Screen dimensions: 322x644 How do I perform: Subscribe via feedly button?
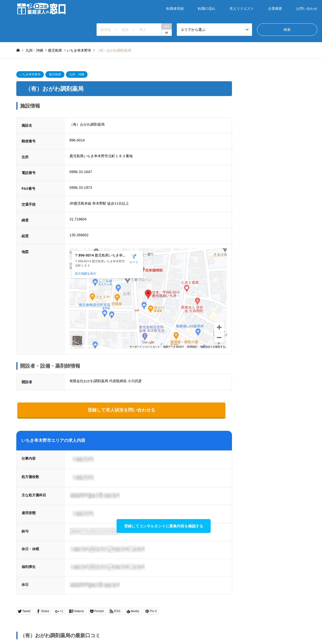(x=133, y=611)
